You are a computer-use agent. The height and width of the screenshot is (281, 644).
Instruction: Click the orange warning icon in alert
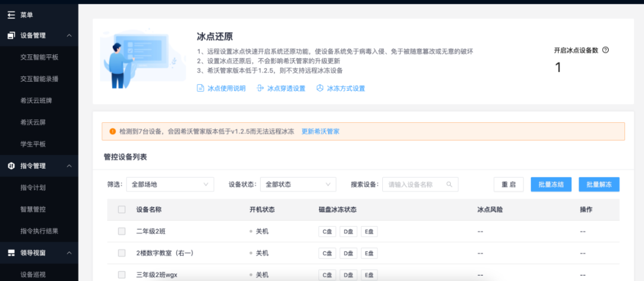(x=112, y=131)
